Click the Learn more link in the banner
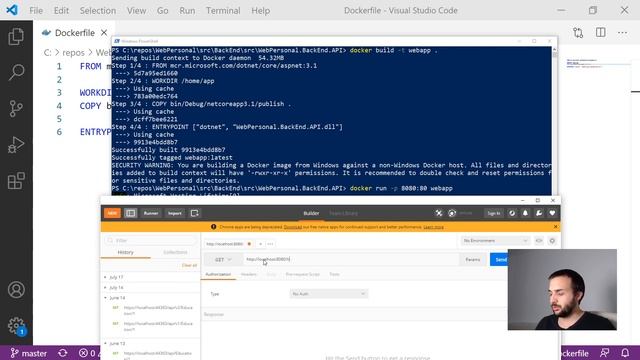 [x=433, y=227]
